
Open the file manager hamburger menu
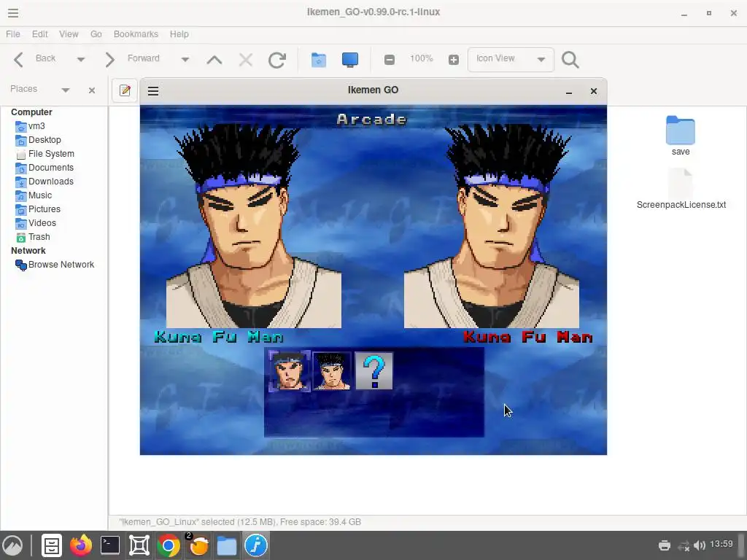coord(13,13)
